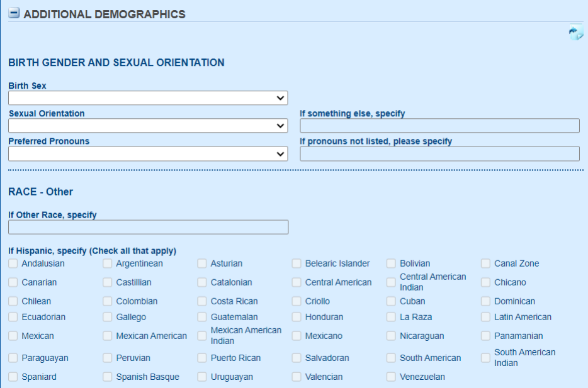588x388 pixels.
Task: Enable the Ecuadorian checkbox
Action: click(13, 317)
